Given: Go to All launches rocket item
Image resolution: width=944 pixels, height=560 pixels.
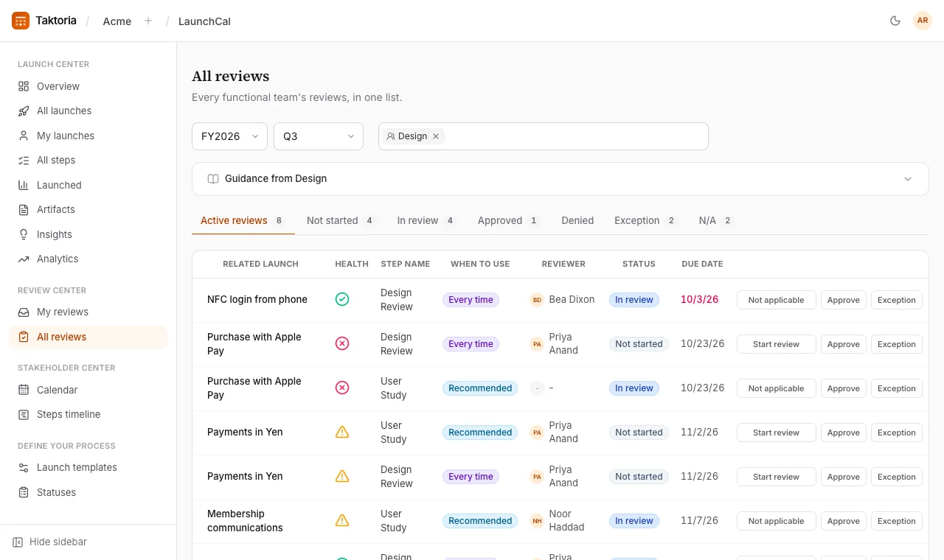Looking at the screenshot, I should pyautogui.click(x=88, y=111).
